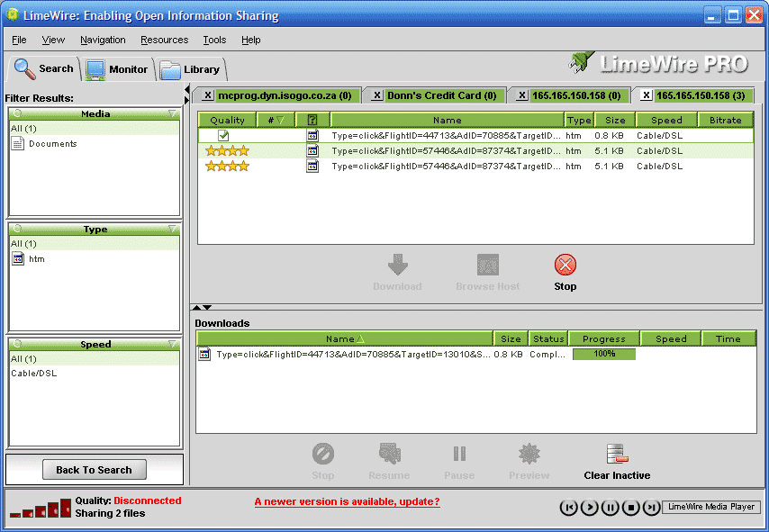Image resolution: width=769 pixels, height=532 pixels.
Task: Click the Download arrow icon
Action: pos(398,265)
